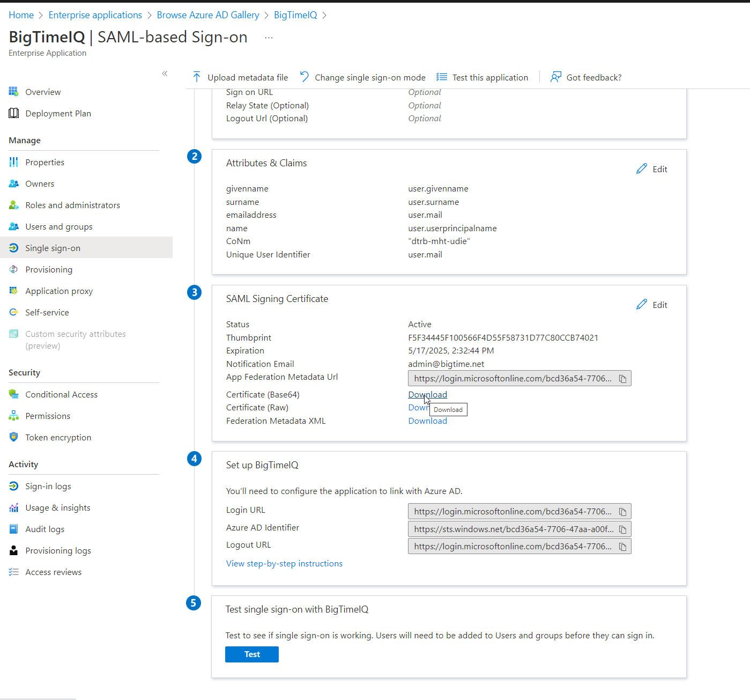
Task: Collapse the left navigation menu
Action: pyautogui.click(x=165, y=73)
